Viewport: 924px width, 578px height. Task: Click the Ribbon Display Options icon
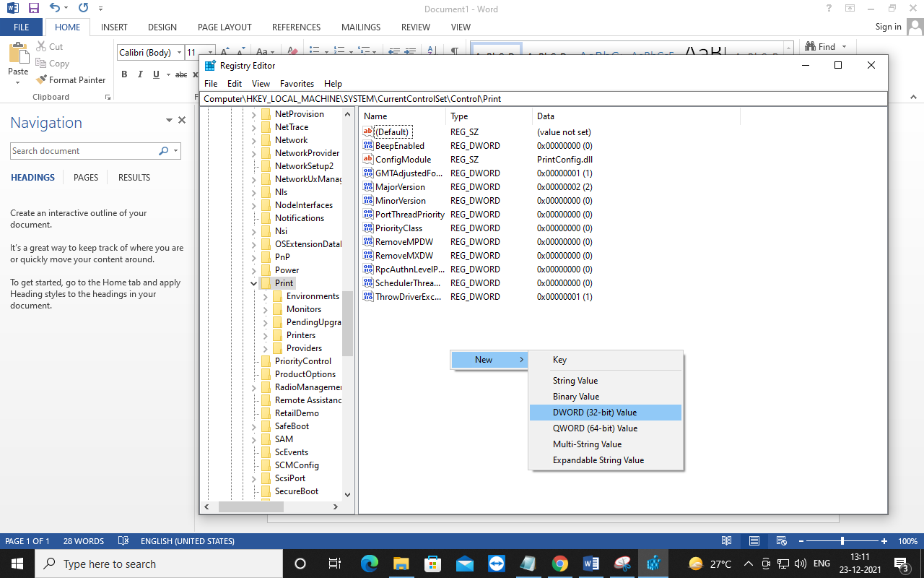850,9
